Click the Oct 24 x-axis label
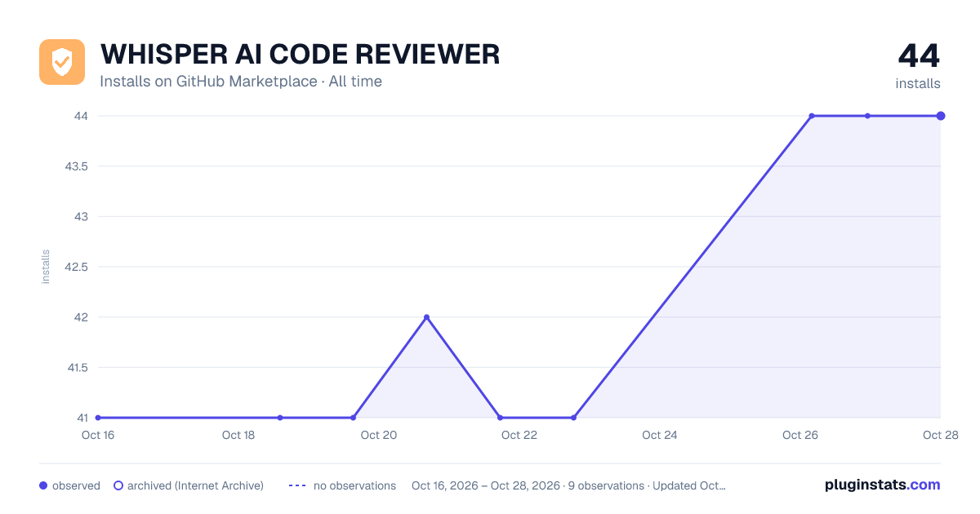 (660, 435)
